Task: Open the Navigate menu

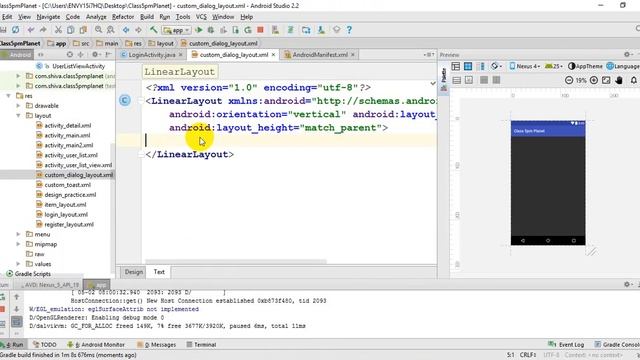Action: coord(48,17)
